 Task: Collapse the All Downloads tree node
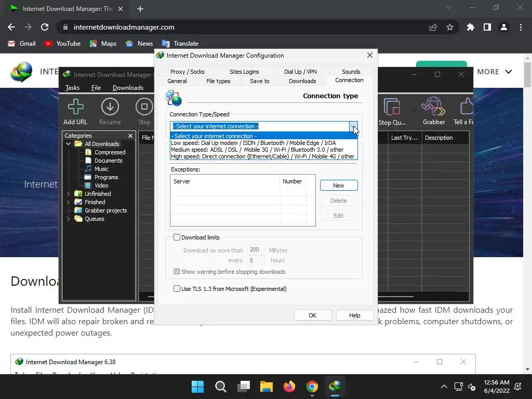point(68,144)
